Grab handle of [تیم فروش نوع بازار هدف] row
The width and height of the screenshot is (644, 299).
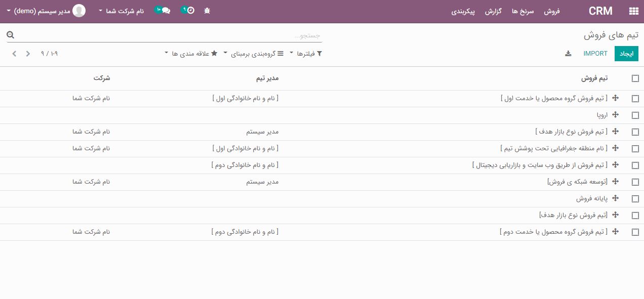point(616,215)
